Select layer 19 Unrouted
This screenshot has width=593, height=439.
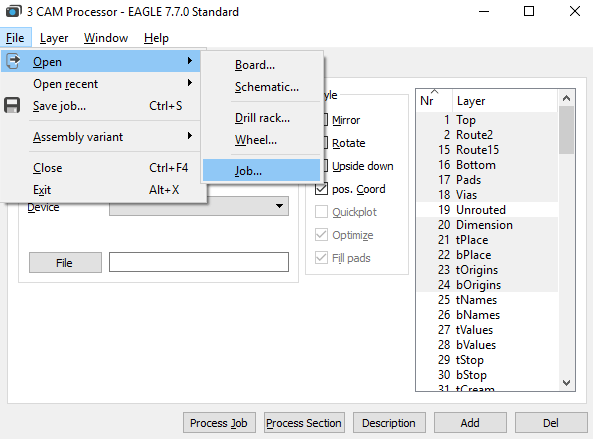pos(487,210)
